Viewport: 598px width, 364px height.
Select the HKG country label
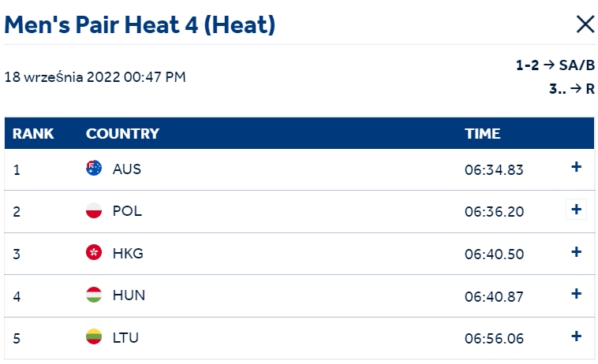pos(128,253)
